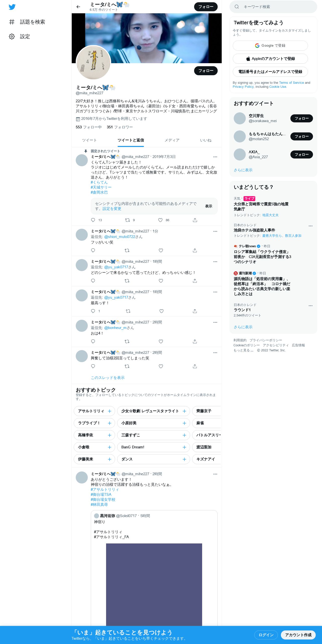
Task: Switch to the いいね tab
Action: click(206, 140)
